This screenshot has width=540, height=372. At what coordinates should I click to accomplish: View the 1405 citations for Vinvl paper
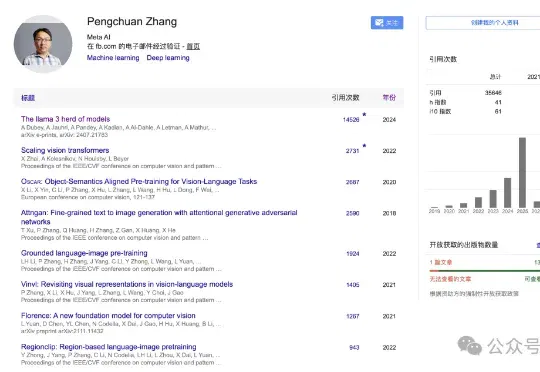pos(353,285)
